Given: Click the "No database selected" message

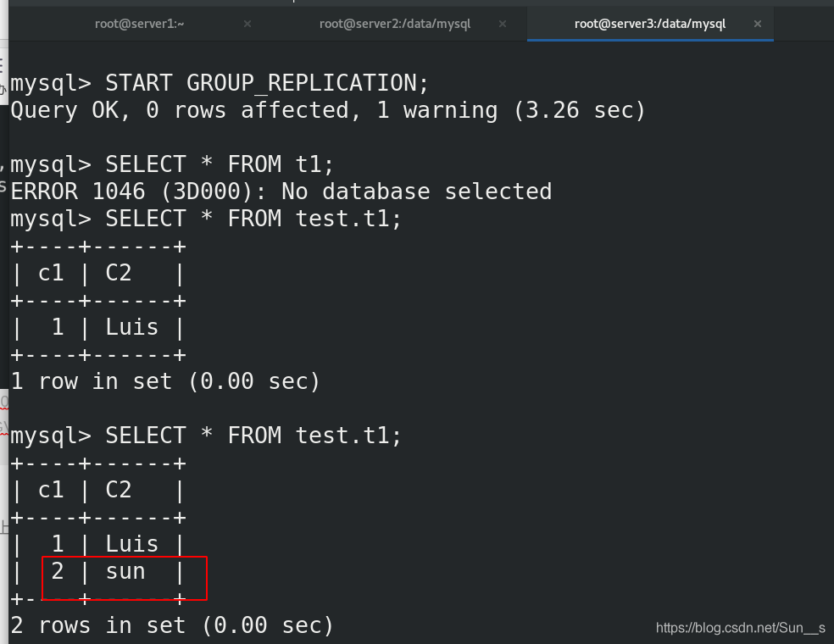Looking at the screenshot, I should coord(416,192).
